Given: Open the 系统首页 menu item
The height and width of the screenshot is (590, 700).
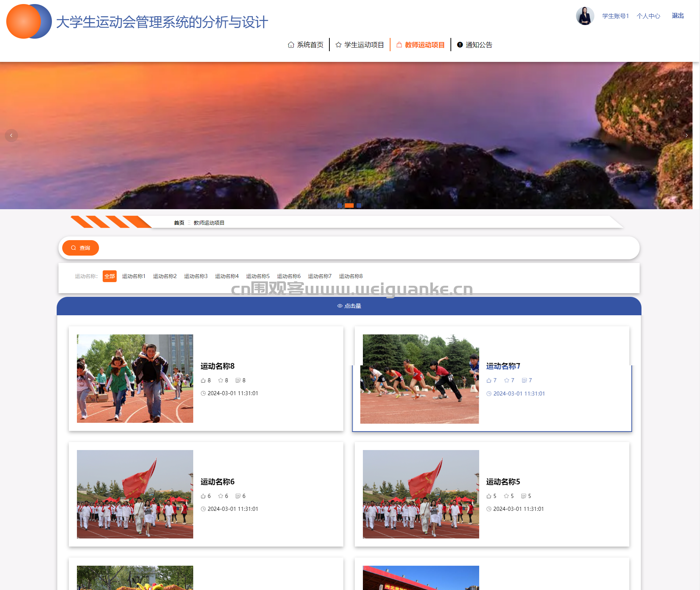Looking at the screenshot, I should [x=305, y=45].
